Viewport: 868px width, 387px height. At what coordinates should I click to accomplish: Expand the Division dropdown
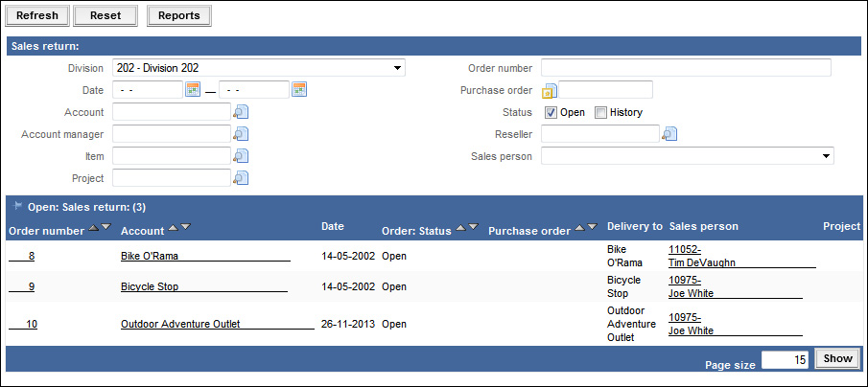(397, 68)
